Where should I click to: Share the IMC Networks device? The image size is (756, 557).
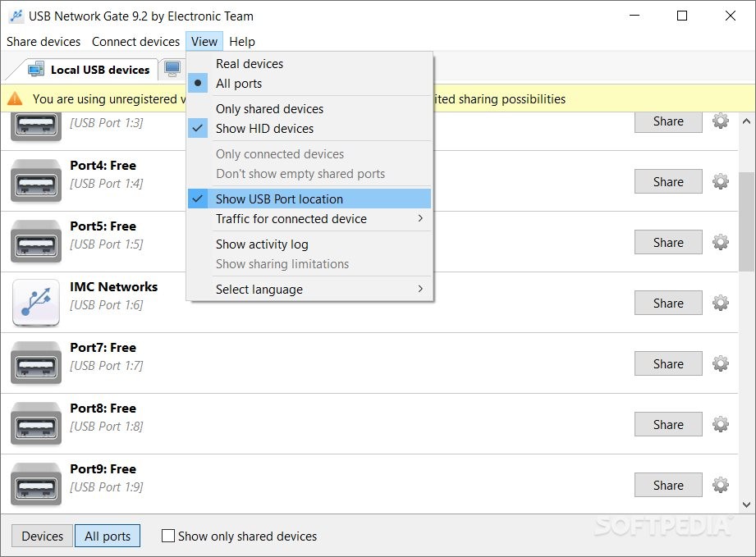click(x=668, y=303)
